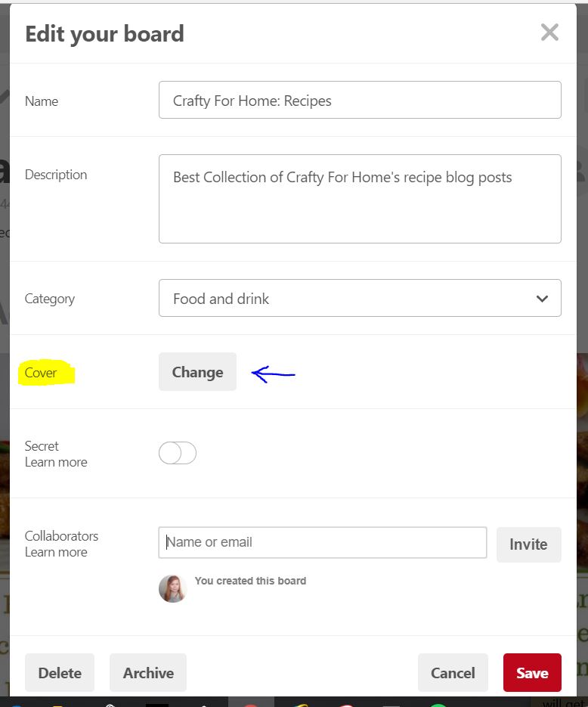This screenshot has width=588, height=707.
Task: Click the highlighted Cover label
Action: tap(41, 373)
